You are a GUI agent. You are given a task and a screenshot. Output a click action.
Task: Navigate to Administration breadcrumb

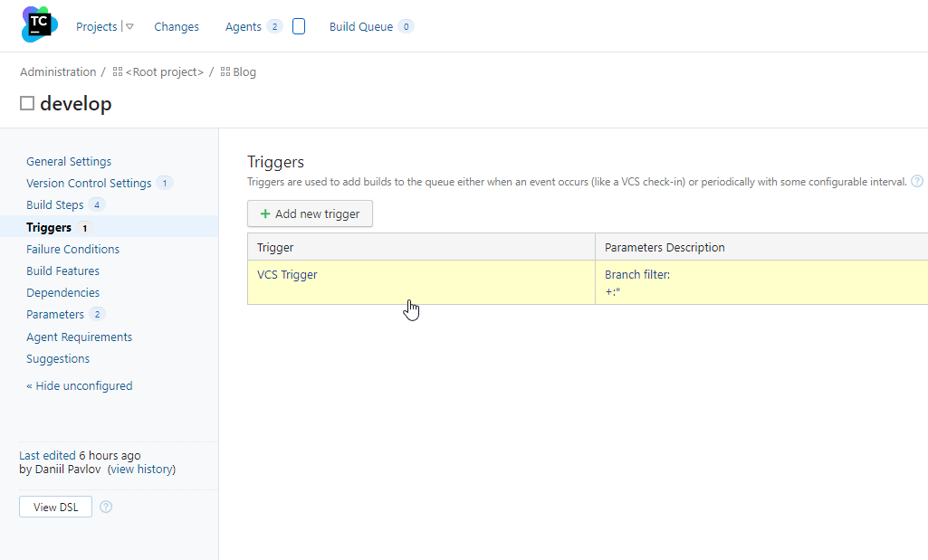click(58, 72)
